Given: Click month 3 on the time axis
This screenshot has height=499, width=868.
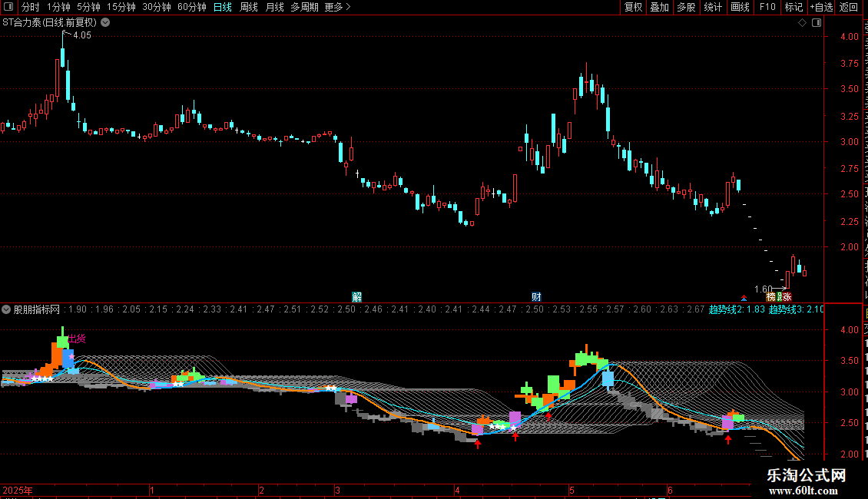Looking at the screenshot, I should [337, 490].
